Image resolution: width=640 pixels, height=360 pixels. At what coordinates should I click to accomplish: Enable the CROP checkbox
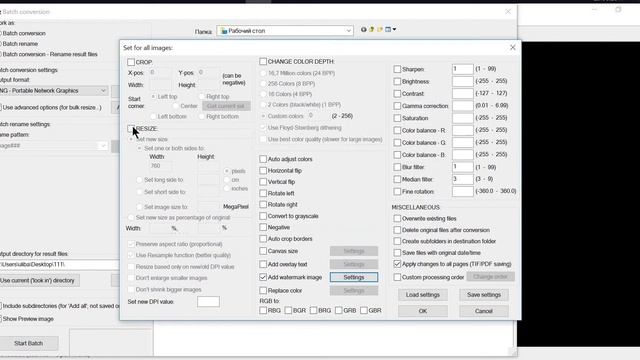click(x=131, y=62)
